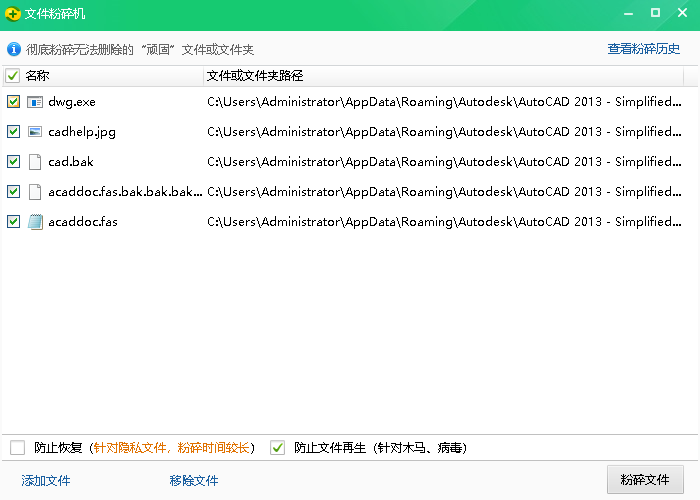Click the dwg.exe file icon
The height and width of the screenshot is (500, 700).
[35, 102]
